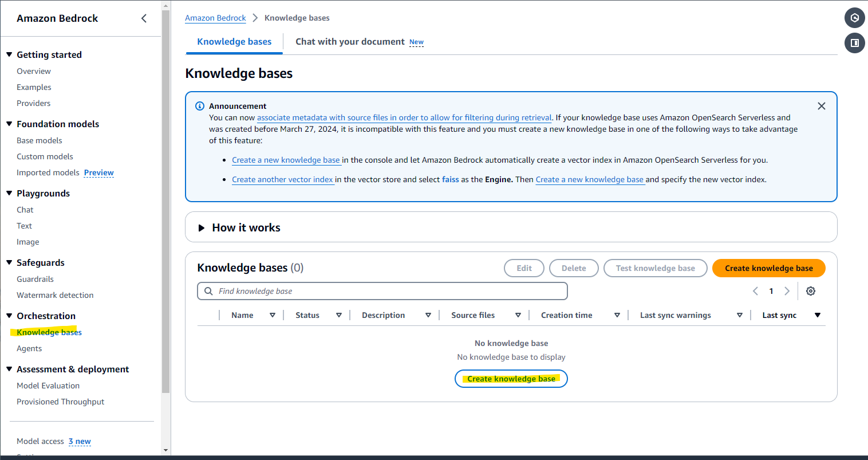This screenshot has width=868, height=460.
Task: Collapse the "Getting started" sidebar section
Action: pyautogui.click(x=9, y=54)
